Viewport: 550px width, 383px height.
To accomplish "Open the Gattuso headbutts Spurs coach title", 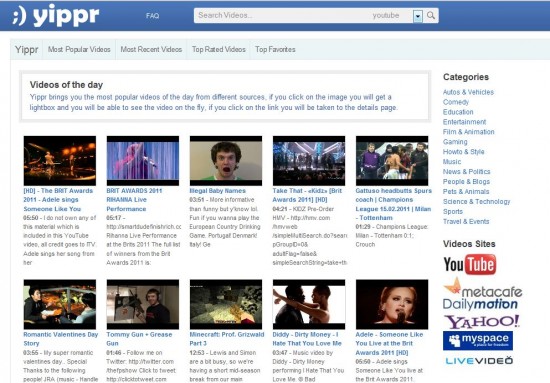I will (x=394, y=204).
